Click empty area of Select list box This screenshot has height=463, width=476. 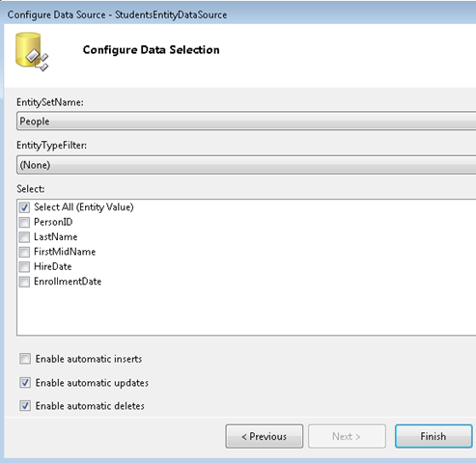(246, 312)
